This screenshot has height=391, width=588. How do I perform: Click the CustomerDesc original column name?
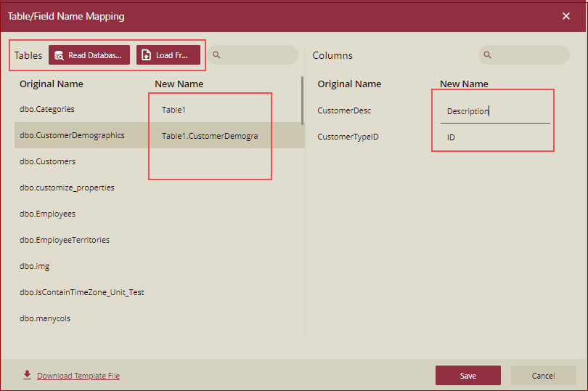click(344, 110)
